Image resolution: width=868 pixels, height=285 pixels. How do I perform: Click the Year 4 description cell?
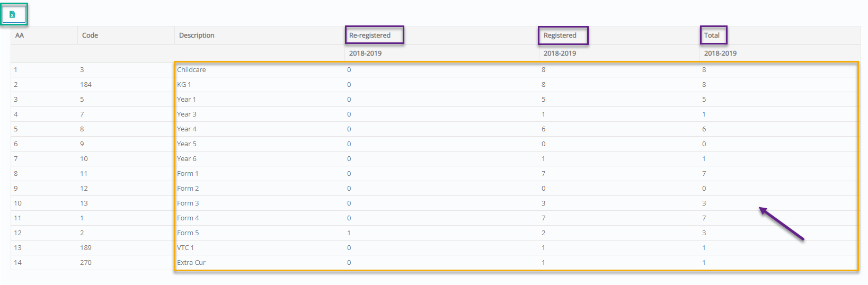coord(187,129)
